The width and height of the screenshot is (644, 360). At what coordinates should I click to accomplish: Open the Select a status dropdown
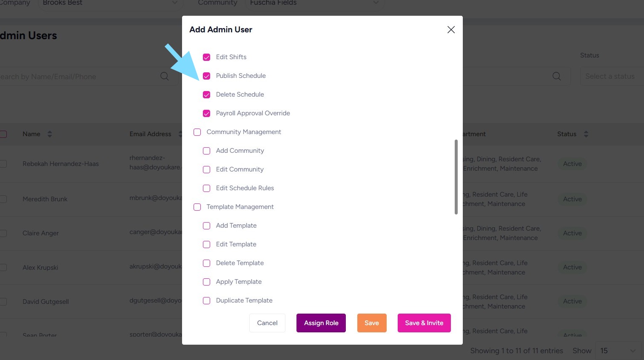(612, 76)
